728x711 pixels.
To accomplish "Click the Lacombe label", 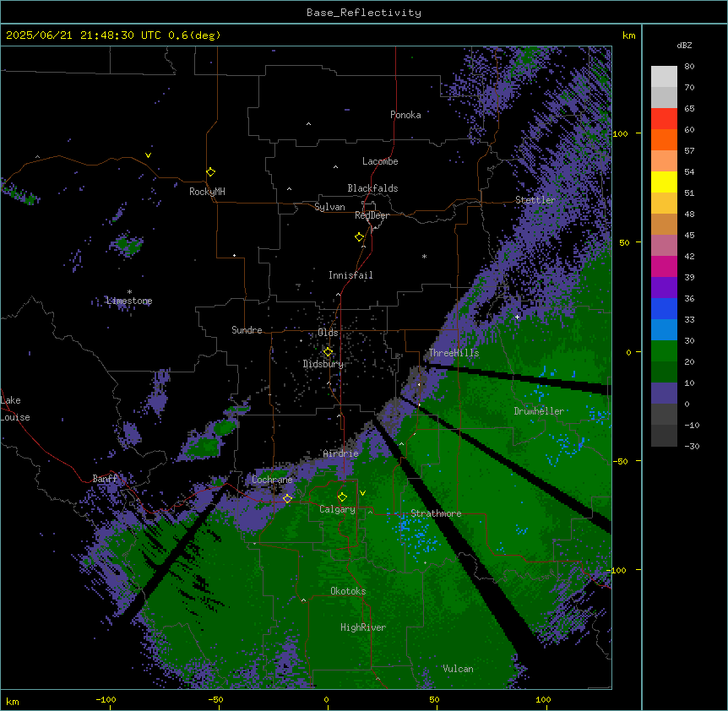I will point(380,161).
